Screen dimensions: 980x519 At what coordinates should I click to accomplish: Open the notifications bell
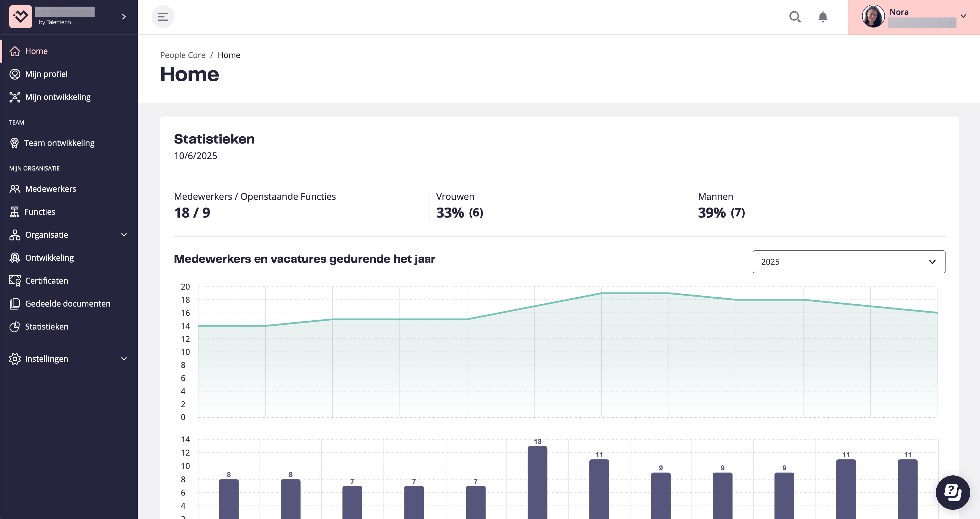coord(822,17)
